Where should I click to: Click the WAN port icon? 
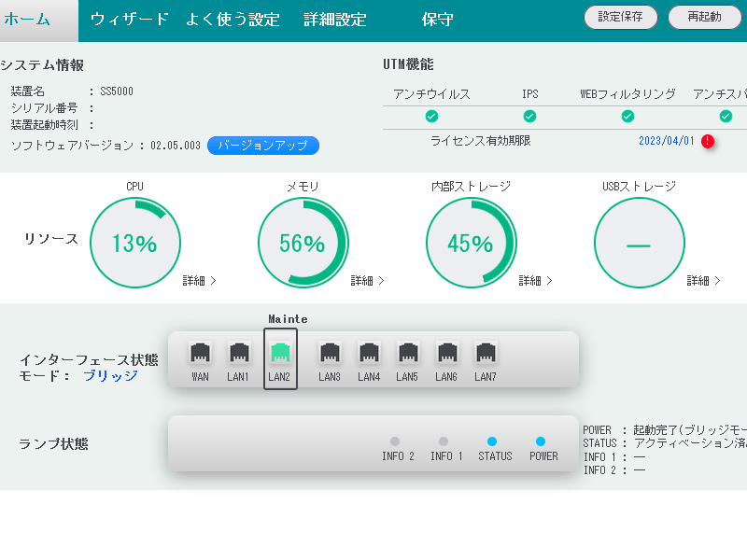pos(200,355)
